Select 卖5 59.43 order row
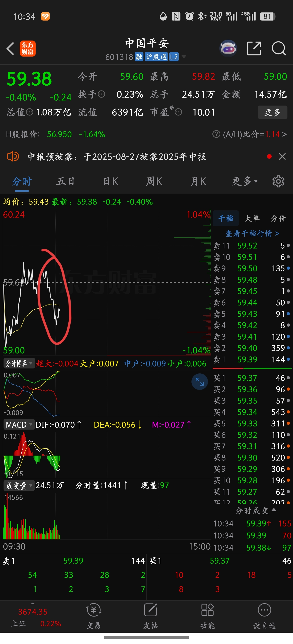Image resolution: width=293 pixels, height=644 pixels. pos(252,314)
